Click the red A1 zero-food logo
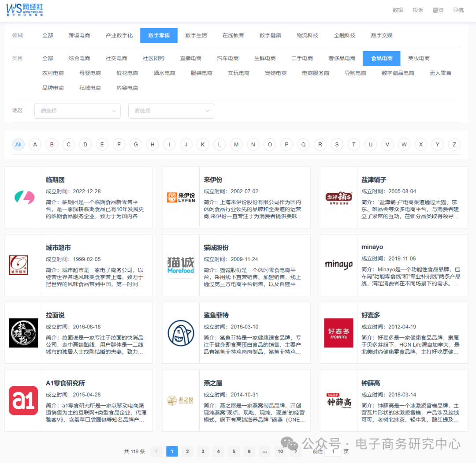476x463 pixels. [x=23, y=400]
